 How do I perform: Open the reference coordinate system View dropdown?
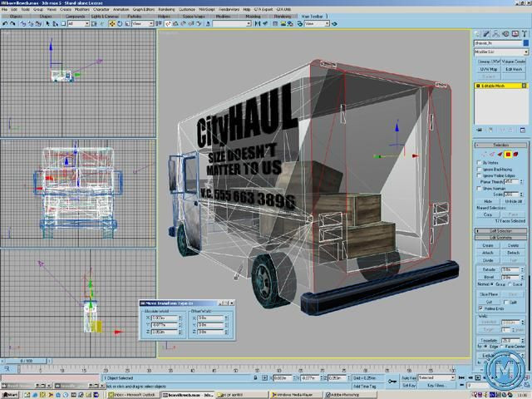[142, 24]
